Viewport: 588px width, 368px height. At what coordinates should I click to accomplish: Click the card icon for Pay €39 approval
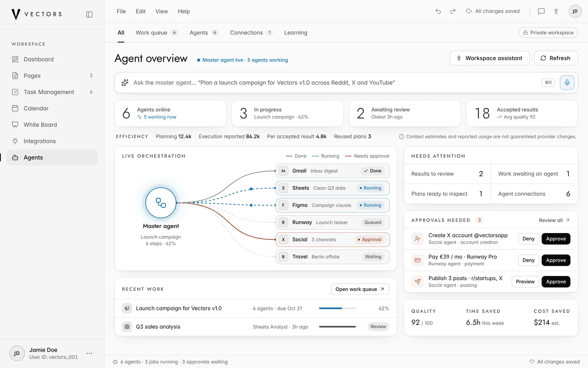point(417,260)
